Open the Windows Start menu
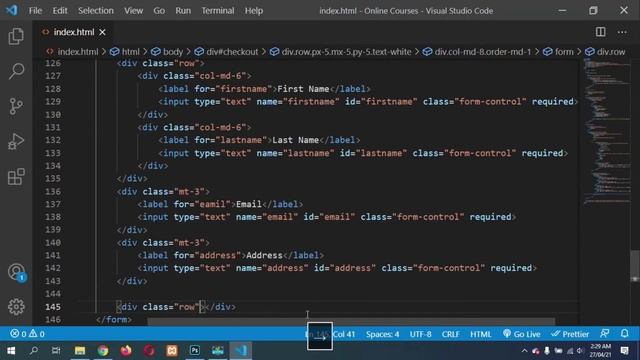Viewport: 640px width, 360px height. 11,351
